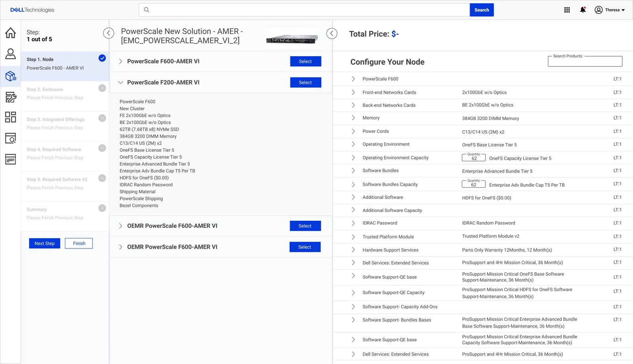Expand the Back-end Networks Cards row
633x364 pixels.
click(x=353, y=105)
